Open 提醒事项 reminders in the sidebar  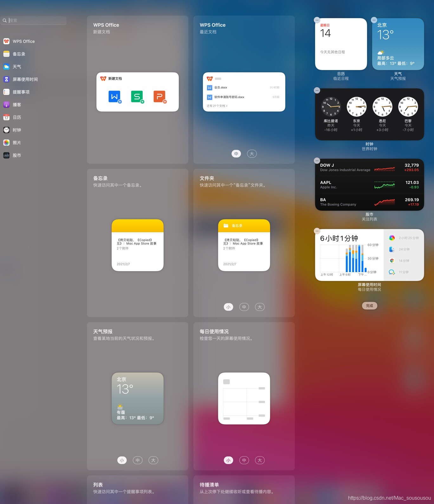pyautogui.click(x=16, y=92)
